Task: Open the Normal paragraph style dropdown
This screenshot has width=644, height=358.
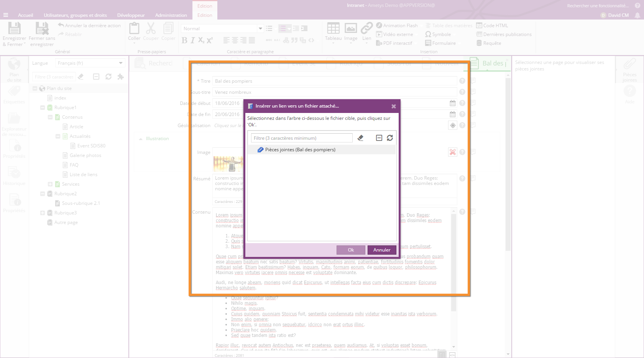Action: [x=260, y=28]
